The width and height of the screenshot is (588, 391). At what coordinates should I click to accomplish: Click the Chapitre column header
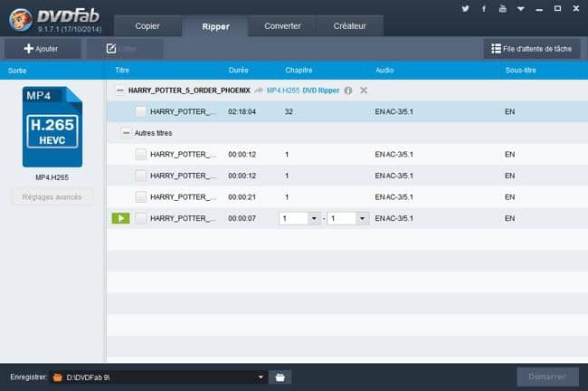click(x=299, y=71)
